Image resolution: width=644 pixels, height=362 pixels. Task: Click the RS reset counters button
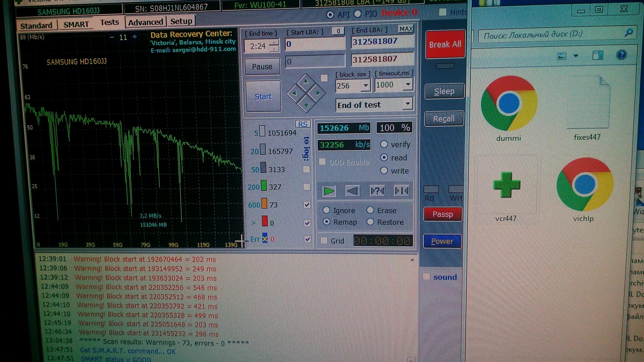pos(303,124)
